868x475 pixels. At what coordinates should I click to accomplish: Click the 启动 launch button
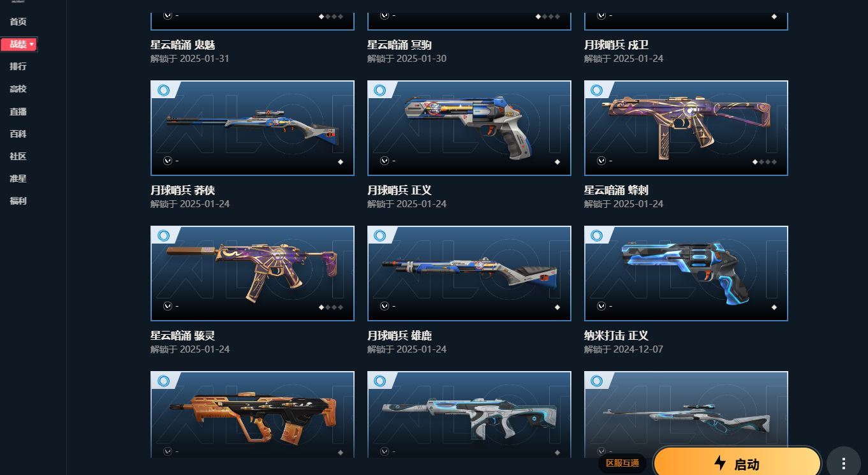pyautogui.click(x=737, y=463)
